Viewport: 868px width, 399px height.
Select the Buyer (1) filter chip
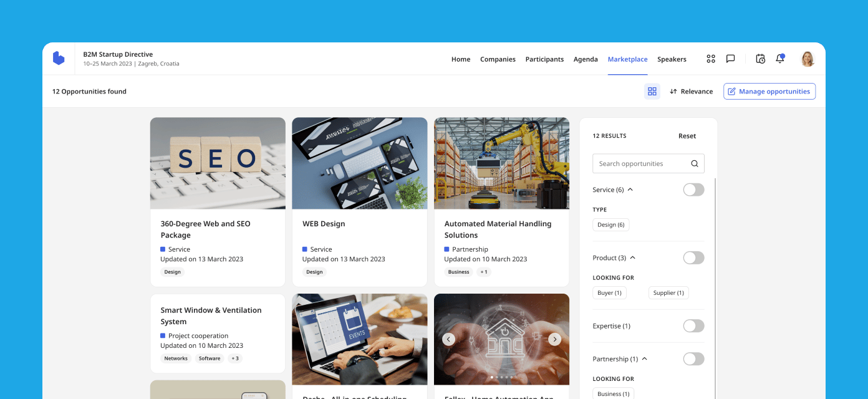point(609,292)
